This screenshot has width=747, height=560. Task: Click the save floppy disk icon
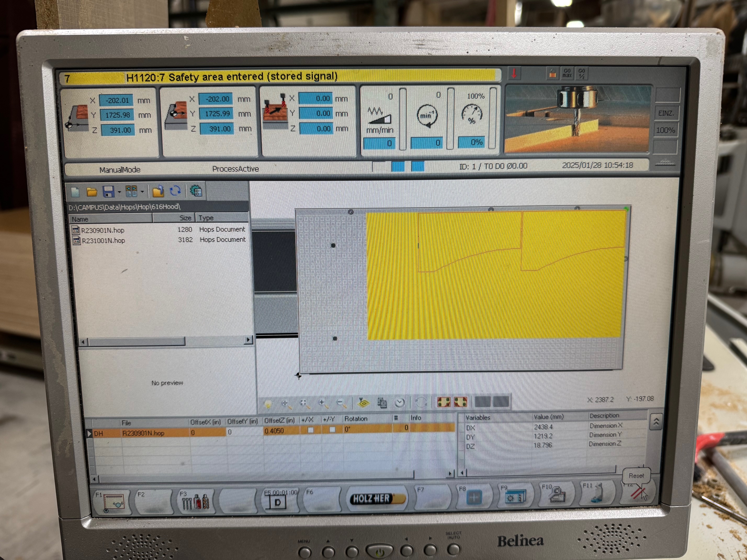(109, 192)
